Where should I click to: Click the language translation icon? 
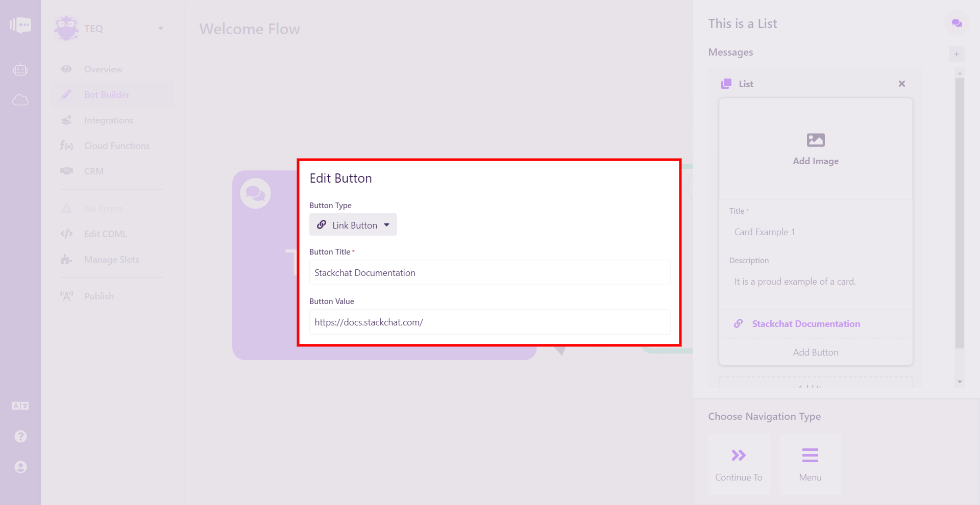(20, 406)
